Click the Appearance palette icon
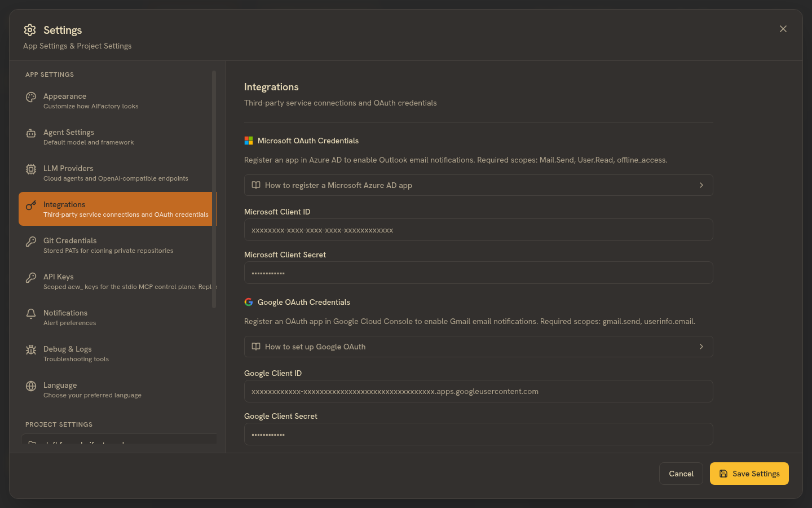The height and width of the screenshot is (508, 812). 31,97
